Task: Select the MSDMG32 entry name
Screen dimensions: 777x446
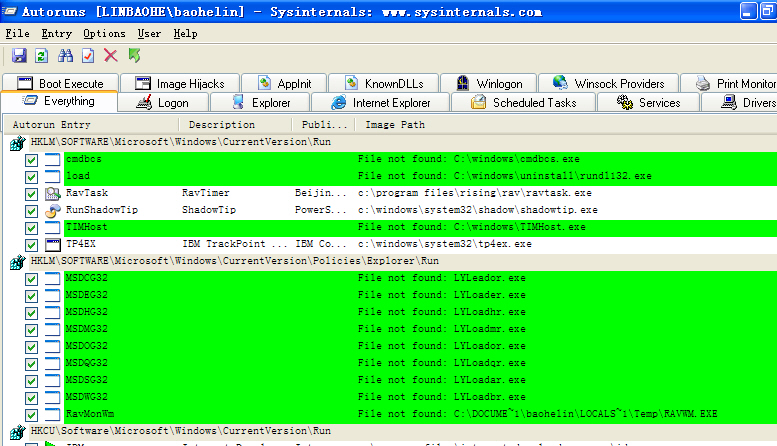Action: pos(86,329)
